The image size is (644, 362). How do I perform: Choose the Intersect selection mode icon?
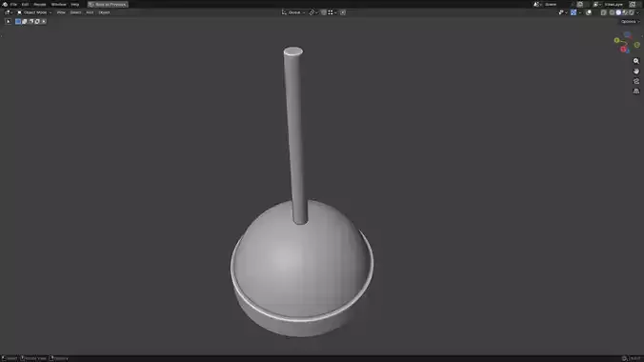click(x=44, y=21)
